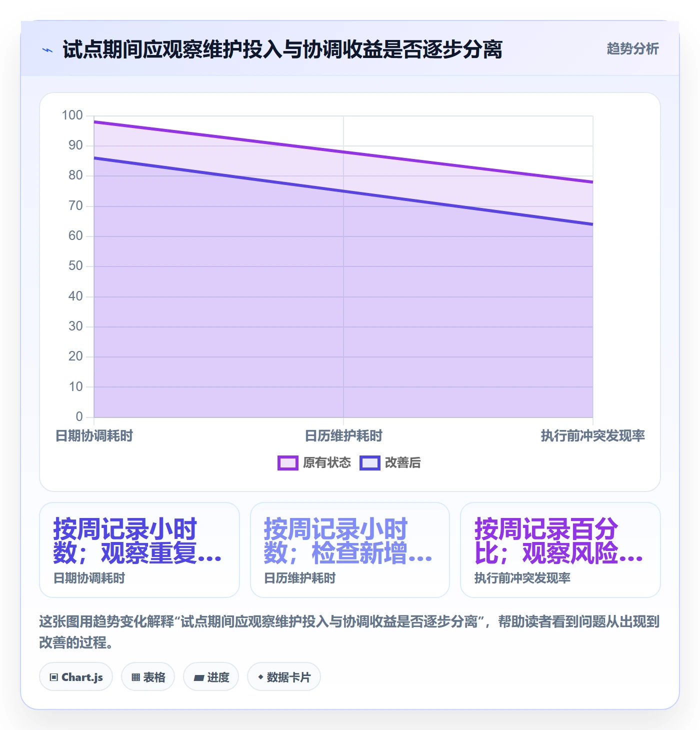
Task: Click the bar icon in 进度 tag
Action: pyautogui.click(x=199, y=678)
